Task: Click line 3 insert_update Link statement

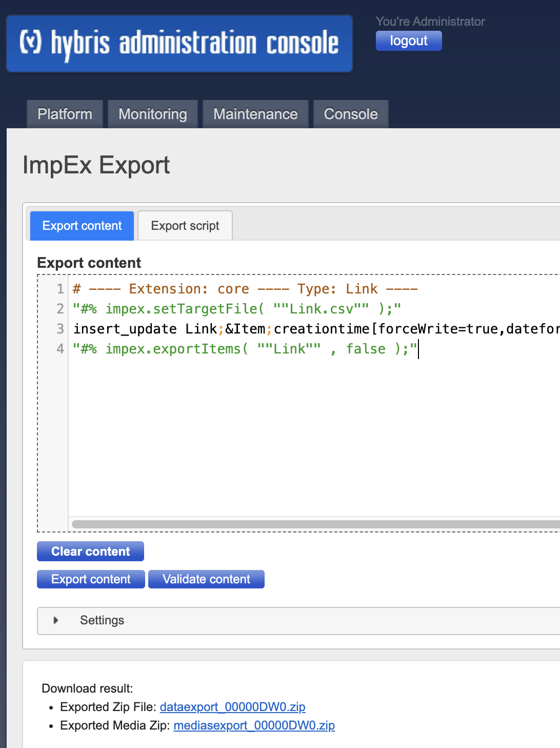Action: tap(316, 329)
